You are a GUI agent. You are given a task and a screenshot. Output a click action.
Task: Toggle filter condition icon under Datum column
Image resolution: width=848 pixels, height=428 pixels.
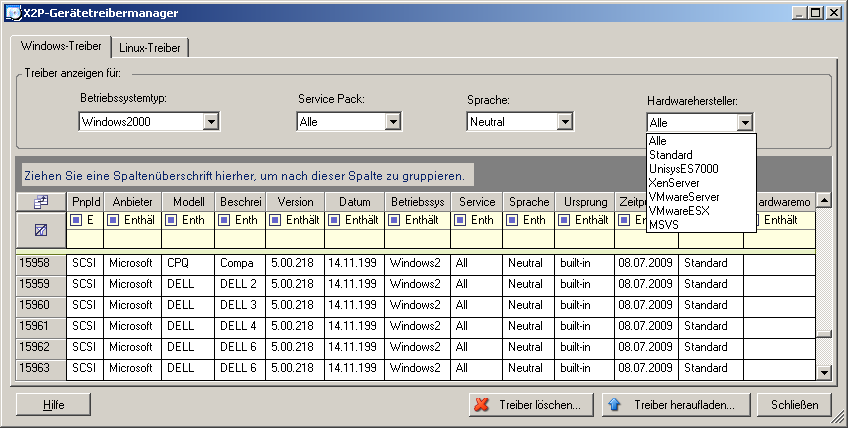coord(334,220)
